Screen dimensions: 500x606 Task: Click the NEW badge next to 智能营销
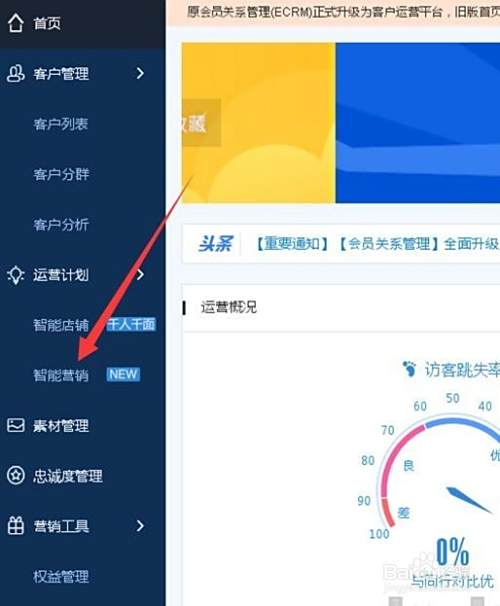[x=123, y=374]
